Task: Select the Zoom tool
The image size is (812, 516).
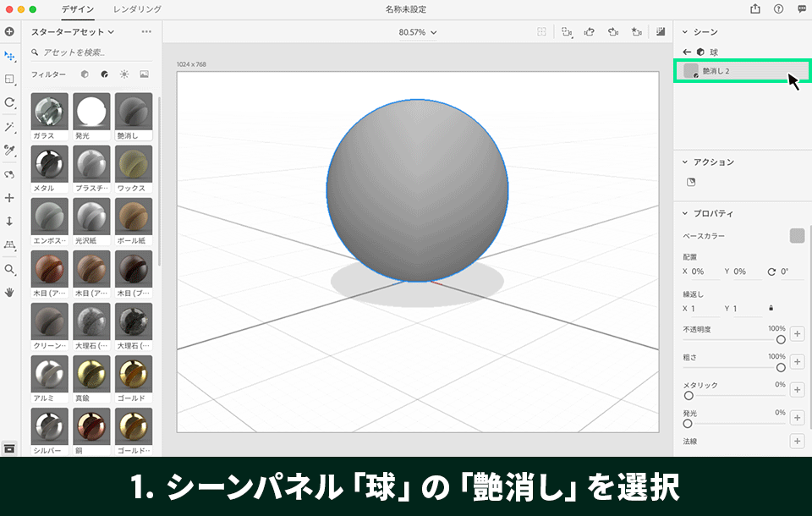Action: pos(9,270)
